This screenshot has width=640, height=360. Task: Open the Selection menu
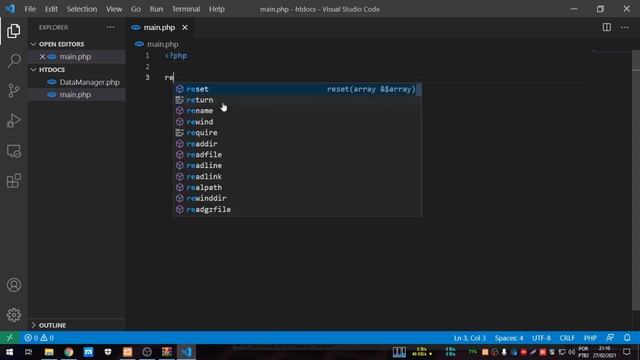pos(82,9)
